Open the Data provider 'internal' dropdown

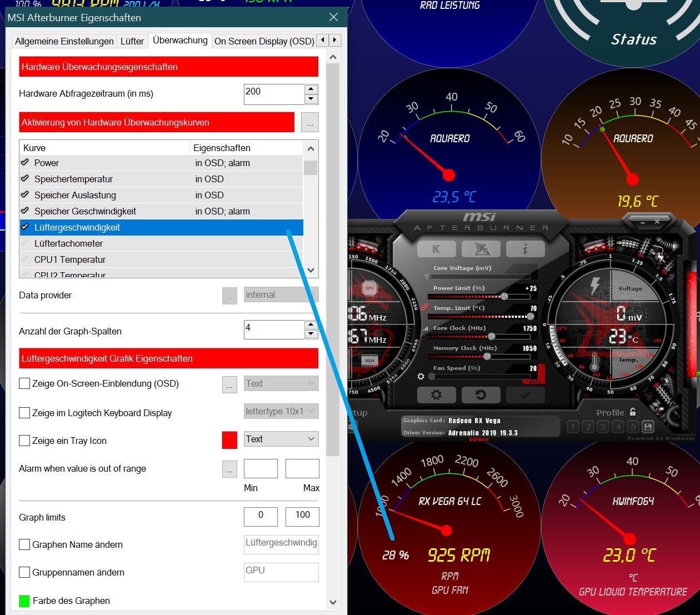tap(282, 294)
